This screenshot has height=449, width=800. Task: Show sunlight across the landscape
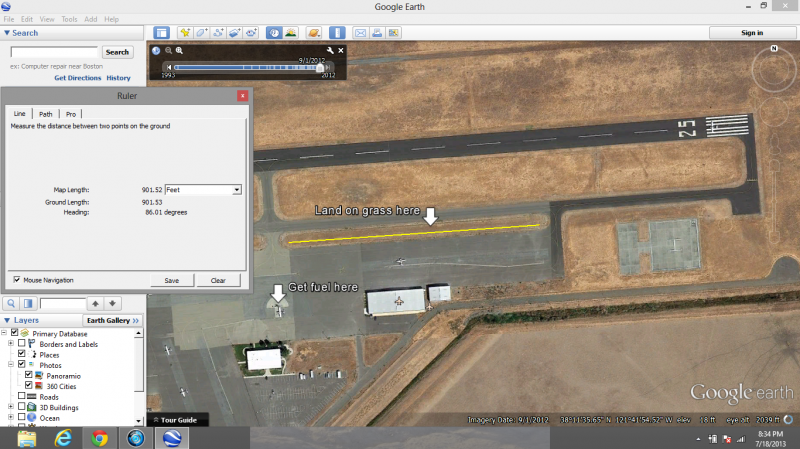[290, 33]
